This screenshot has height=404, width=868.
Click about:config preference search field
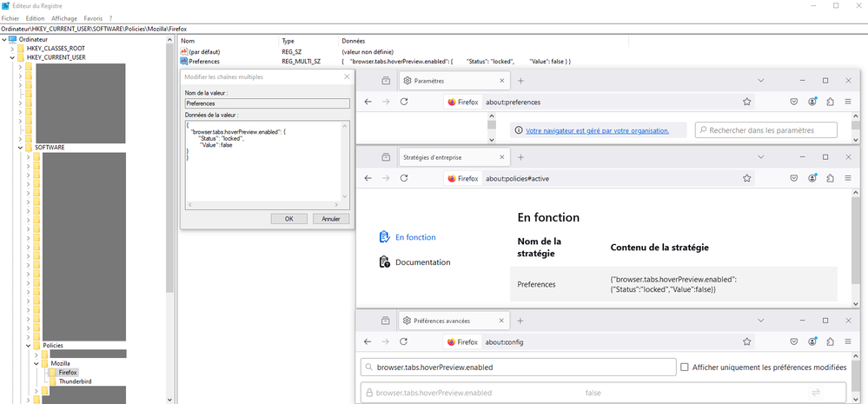(x=518, y=367)
